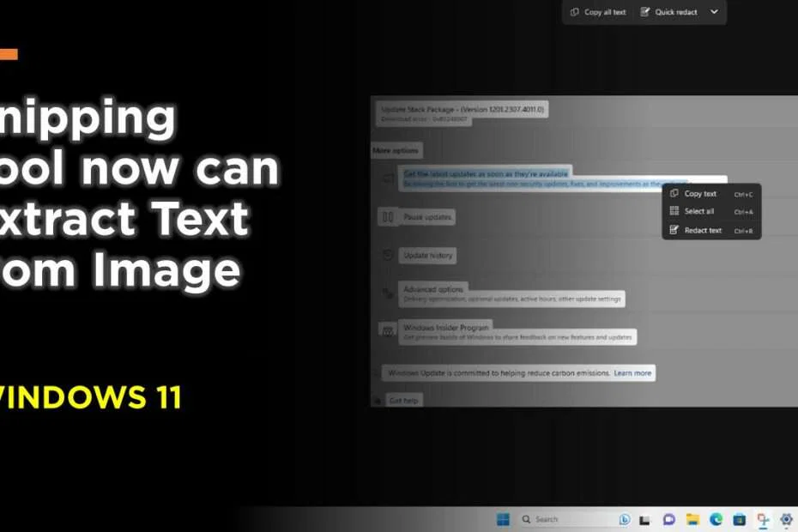Click the Redact text icon in the menu

[674, 230]
